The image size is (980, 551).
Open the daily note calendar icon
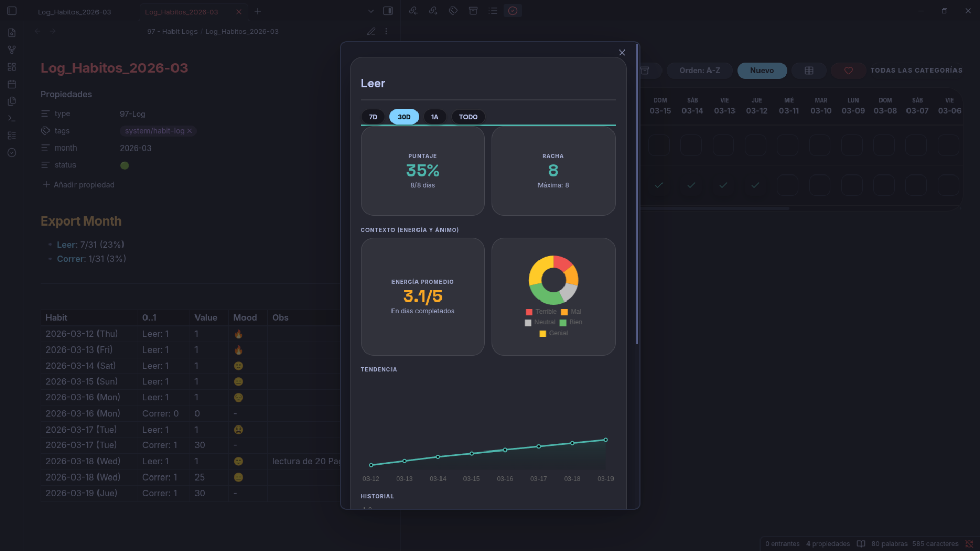pos(12,84)
